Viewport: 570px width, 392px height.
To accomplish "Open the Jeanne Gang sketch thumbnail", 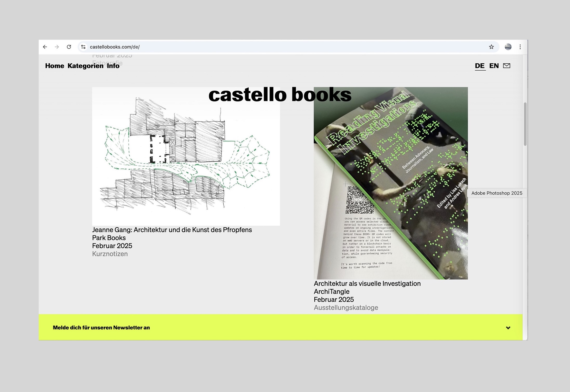I will click(186, 156).
